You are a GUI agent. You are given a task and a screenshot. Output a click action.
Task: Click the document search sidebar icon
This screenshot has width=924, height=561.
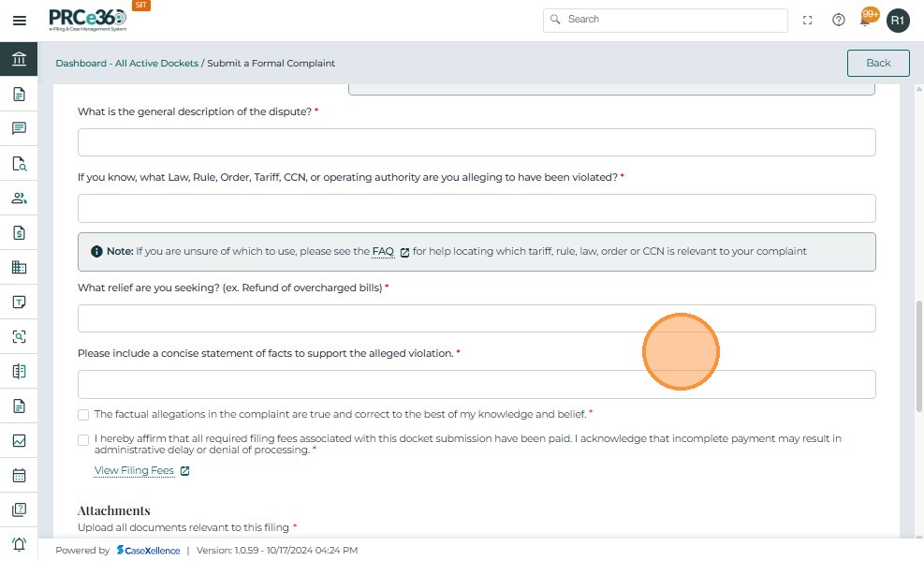point(19,164)
